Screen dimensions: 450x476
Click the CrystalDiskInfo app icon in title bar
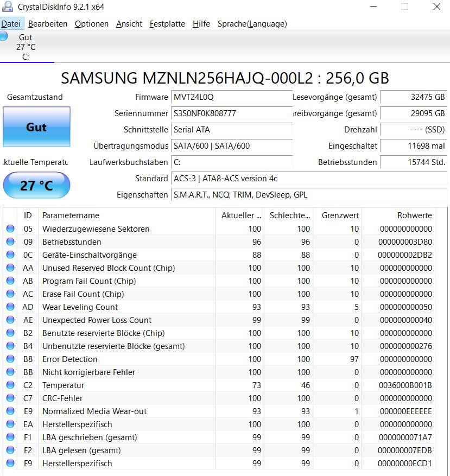pos(7,7)
